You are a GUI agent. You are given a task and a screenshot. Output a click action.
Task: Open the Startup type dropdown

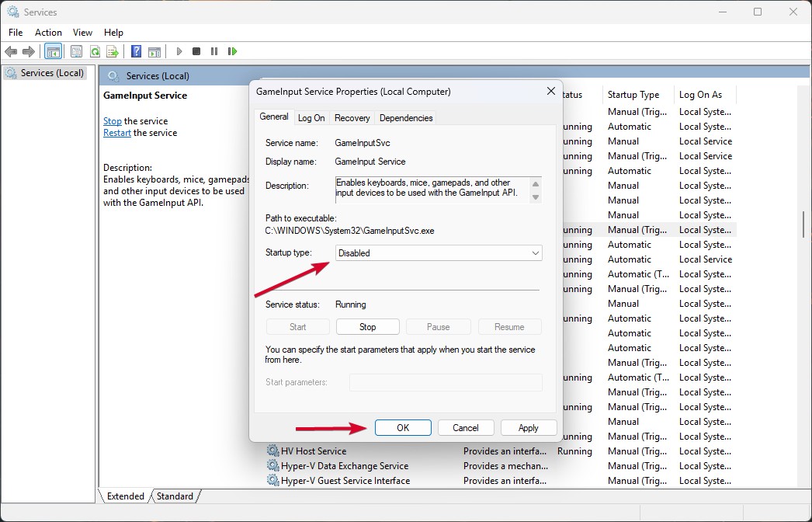535,252
